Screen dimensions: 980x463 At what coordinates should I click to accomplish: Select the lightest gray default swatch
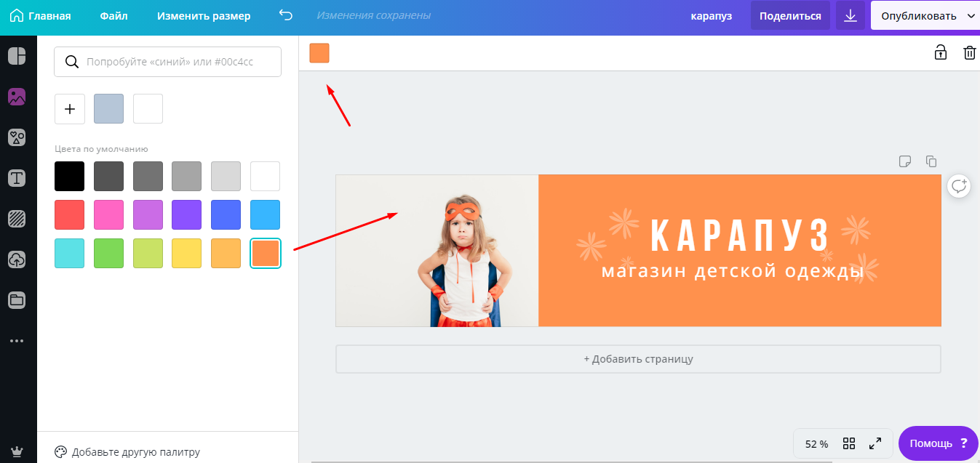click(226, 176)
